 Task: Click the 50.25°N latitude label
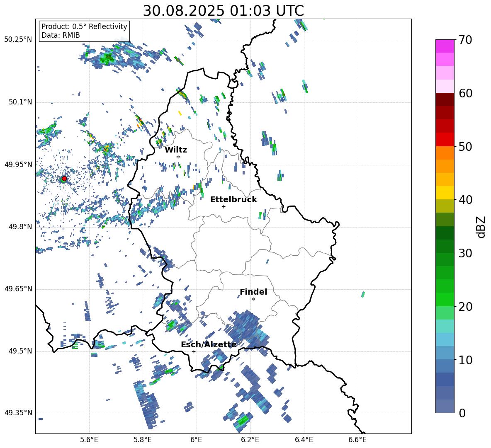[18, 40]
